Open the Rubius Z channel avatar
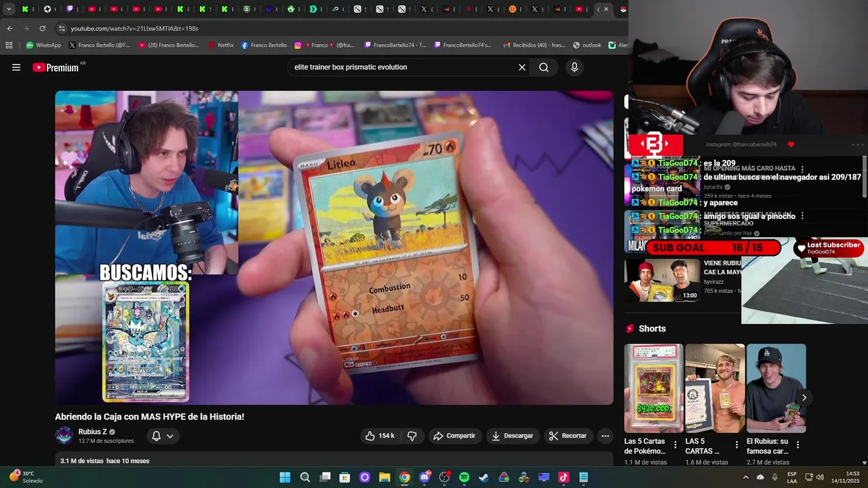Image resolution: width=868 pixels, height=488 pixels. pyautogui.click(x=64, y=436)
